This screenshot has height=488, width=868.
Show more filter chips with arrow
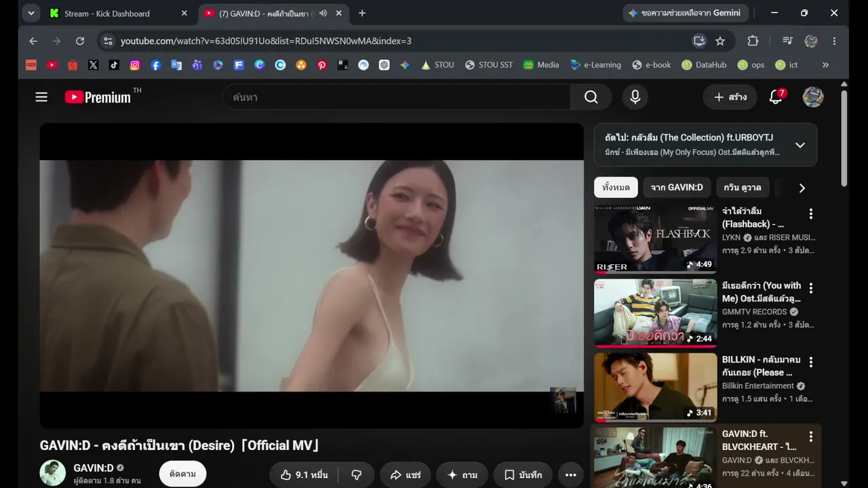(802, 188)
